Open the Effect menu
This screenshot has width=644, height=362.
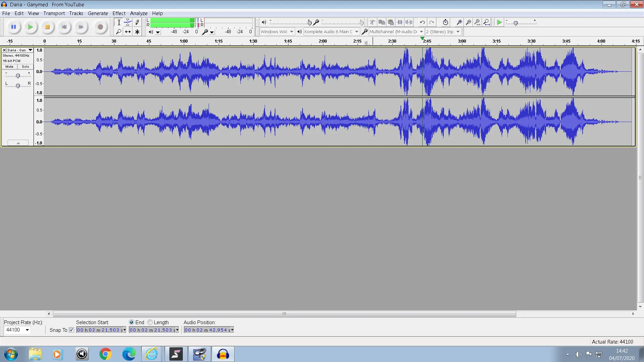click(x=119, y=13)
